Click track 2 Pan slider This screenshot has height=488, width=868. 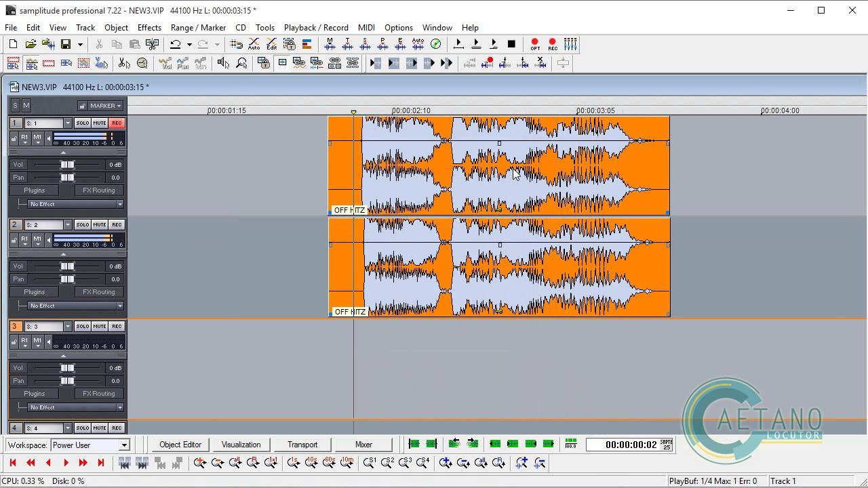tap(67, 279)
